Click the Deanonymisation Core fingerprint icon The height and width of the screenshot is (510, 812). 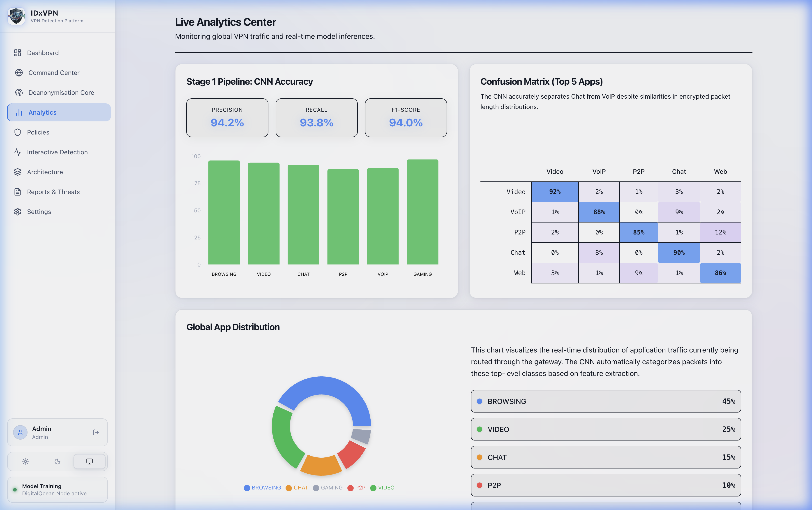pos(19,93)
